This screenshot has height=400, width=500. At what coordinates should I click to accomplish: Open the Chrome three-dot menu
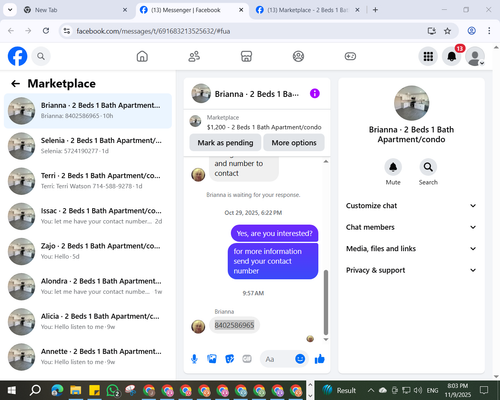tap(489, 31)
